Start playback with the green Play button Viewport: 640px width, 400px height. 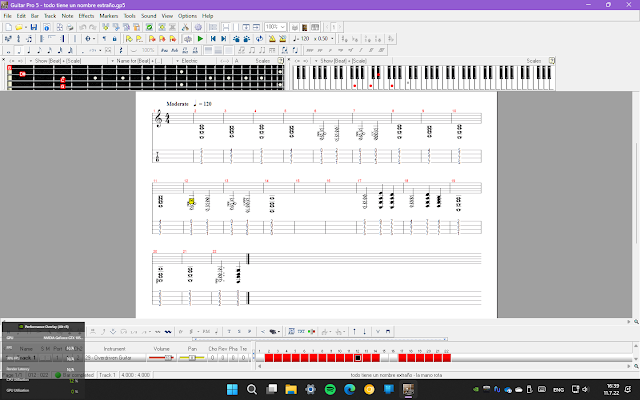click(200, 39)
